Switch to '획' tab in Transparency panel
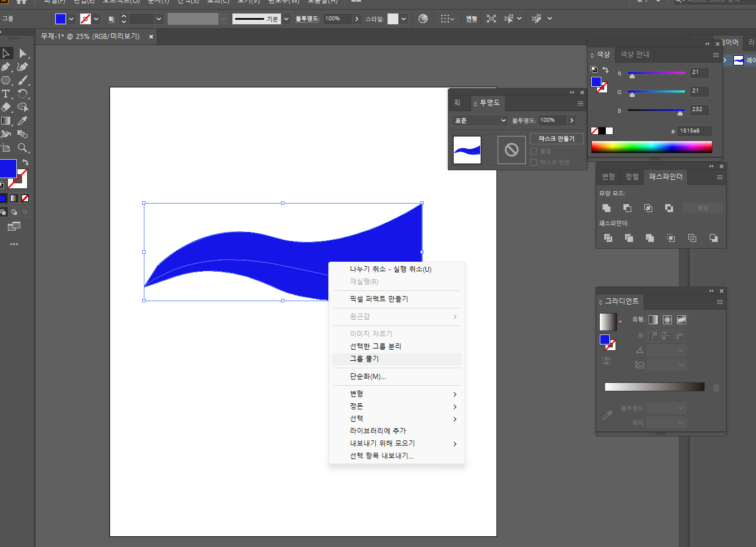 [457, 103]
